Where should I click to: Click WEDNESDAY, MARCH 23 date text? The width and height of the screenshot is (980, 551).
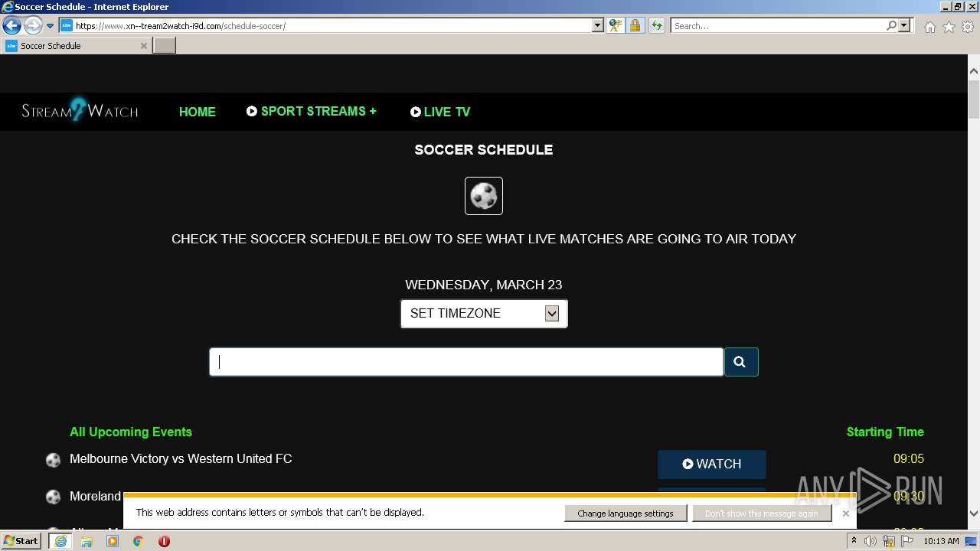[x=484, y=285]
